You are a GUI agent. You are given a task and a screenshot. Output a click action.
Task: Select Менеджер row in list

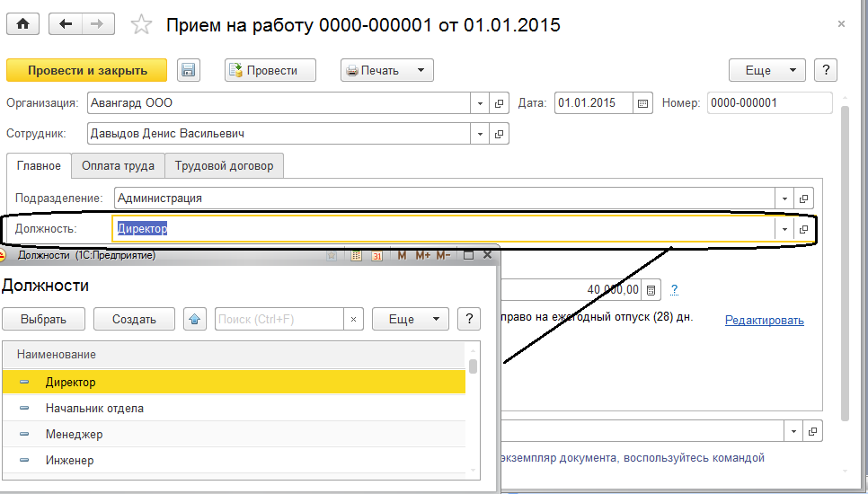point(234,434)
